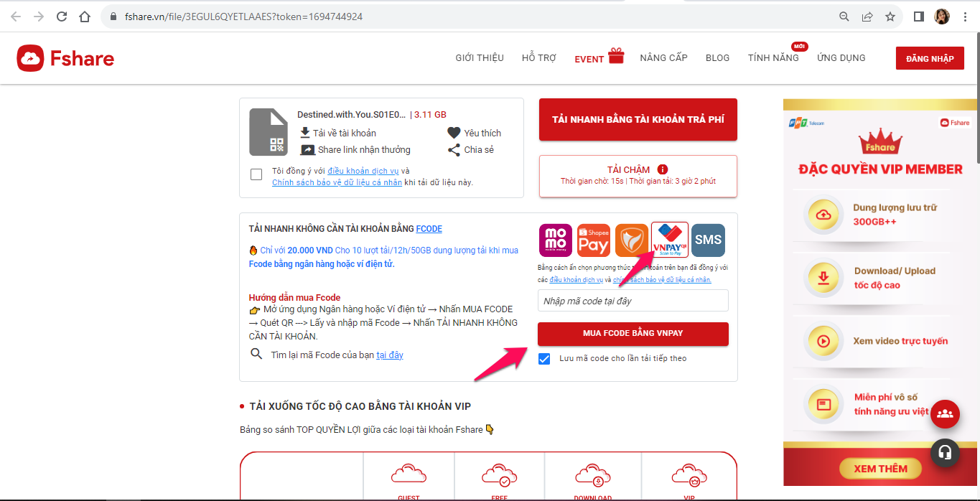
Task: Click the Fshare logo
Action: tap(65, 58)
